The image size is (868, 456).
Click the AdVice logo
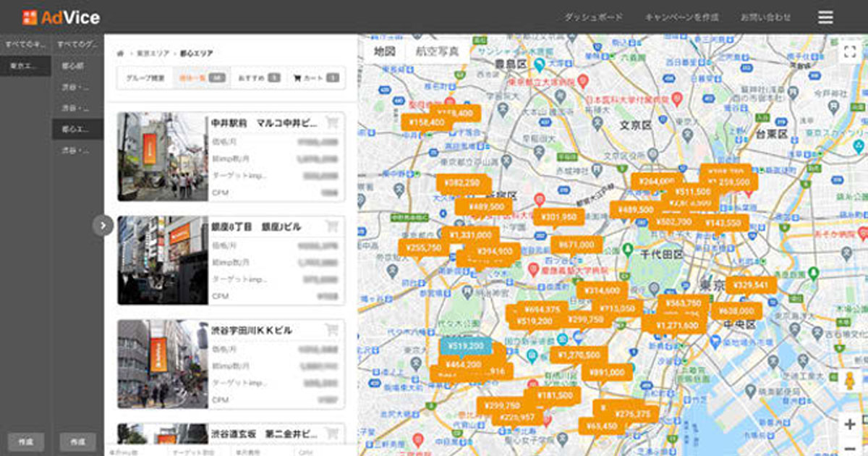coord(61,17)
